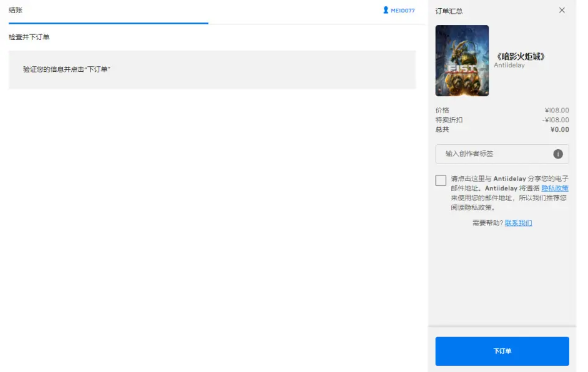This screenshot has width=588, height=372.
Task: Click the game cover thumbnail
Action: [x=462, y=61]
